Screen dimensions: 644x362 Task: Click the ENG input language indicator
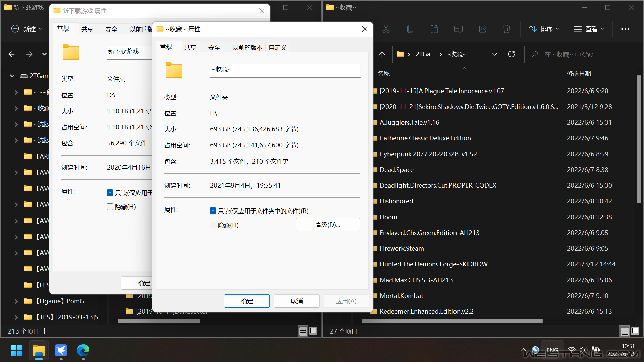(552, 350)
